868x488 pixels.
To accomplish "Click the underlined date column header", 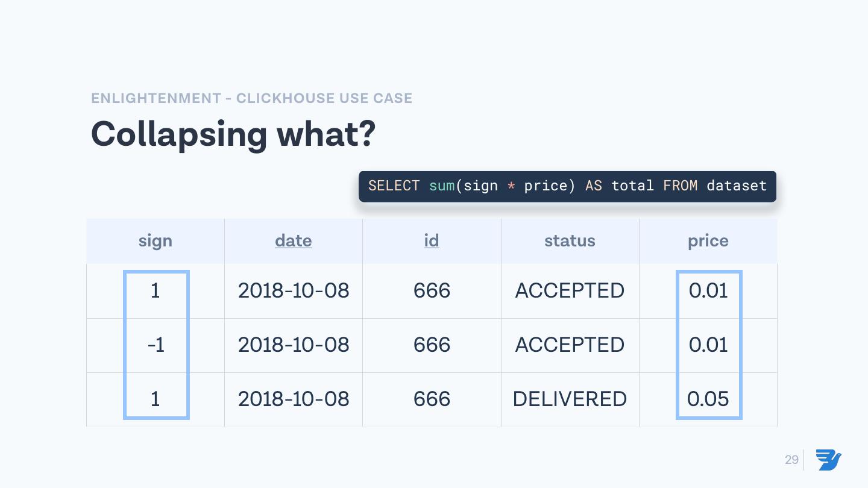I will click(293, 241).
